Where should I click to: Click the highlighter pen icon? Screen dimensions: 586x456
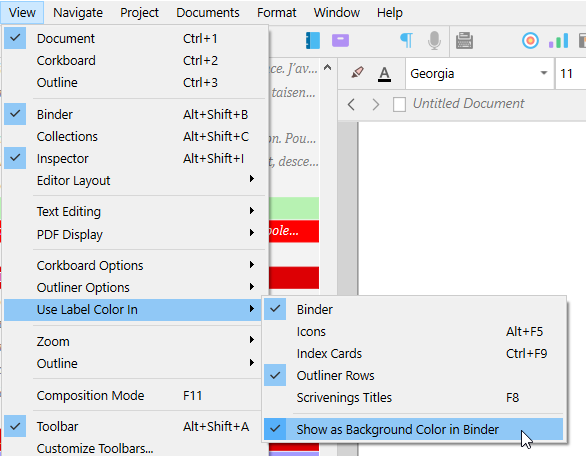click(357, 73)
